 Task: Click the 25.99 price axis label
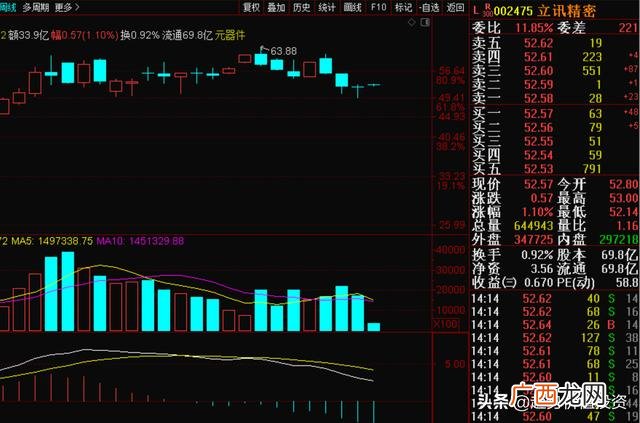[x=450, y=225]
